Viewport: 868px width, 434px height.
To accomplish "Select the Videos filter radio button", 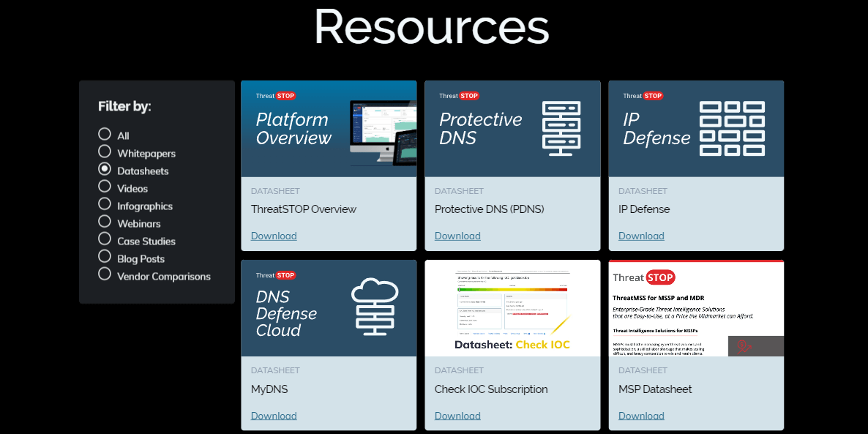I will pyautogui.click(x=105, y=187).
